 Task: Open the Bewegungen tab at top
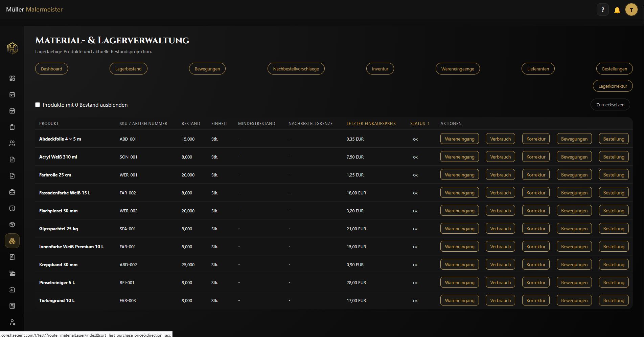207,69
